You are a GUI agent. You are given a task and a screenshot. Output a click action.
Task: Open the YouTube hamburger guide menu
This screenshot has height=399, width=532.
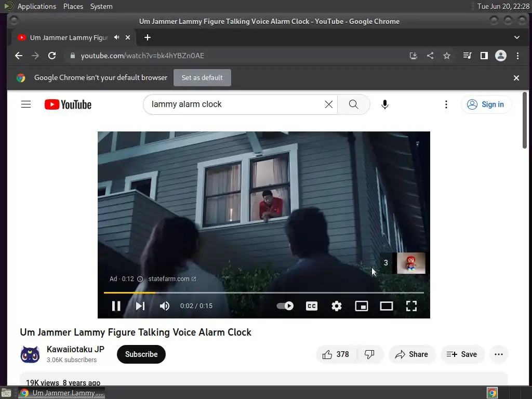coord(26,104)
